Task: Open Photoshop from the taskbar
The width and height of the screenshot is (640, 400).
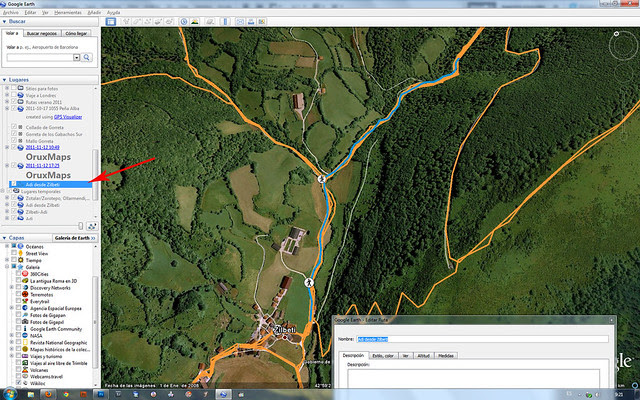Action: (101, 394)
